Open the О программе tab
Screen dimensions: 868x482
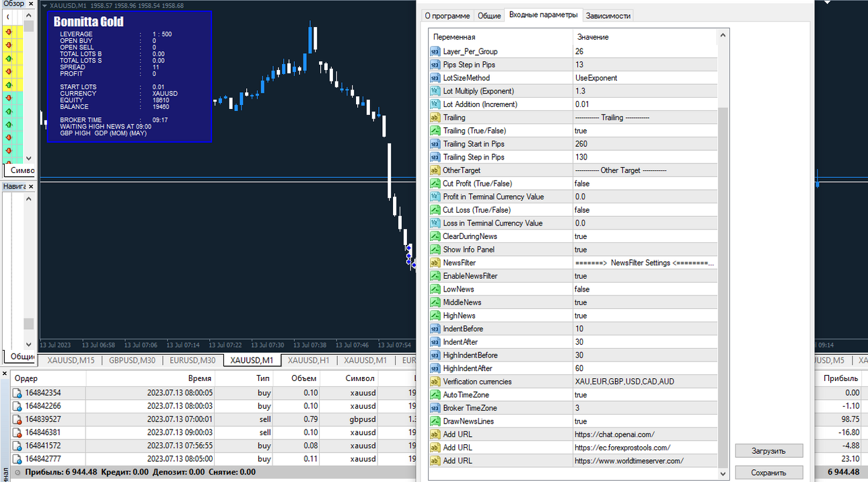click(x=447, y=16)
